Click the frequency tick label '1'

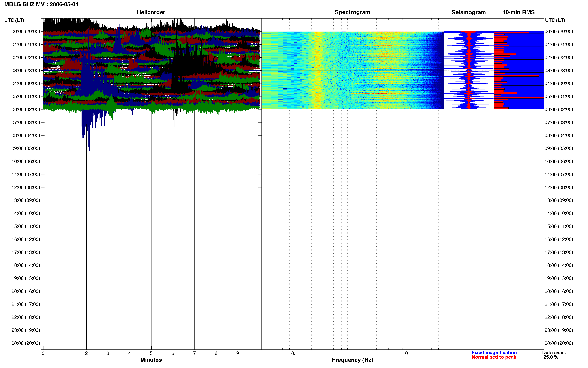(350, 353)
